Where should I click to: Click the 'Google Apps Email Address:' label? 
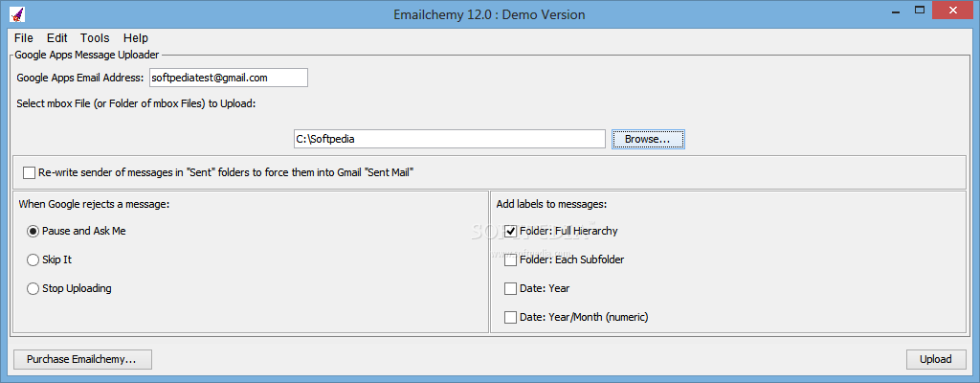pos(80,78)
